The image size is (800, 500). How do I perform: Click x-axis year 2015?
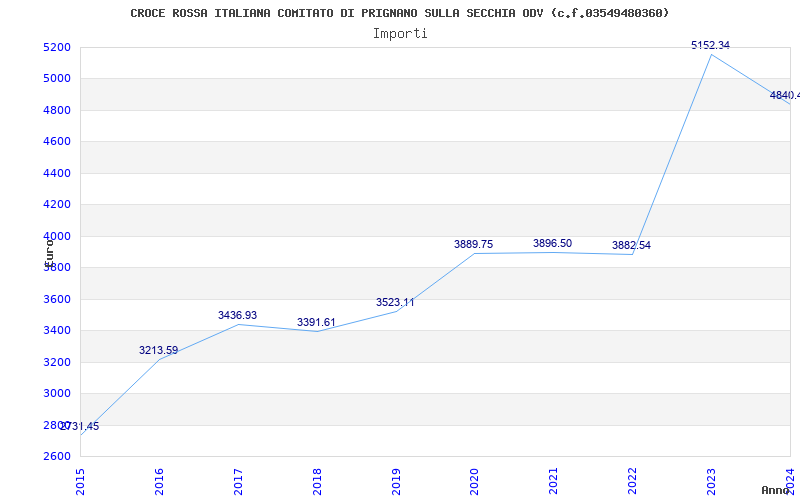point(80,481)
